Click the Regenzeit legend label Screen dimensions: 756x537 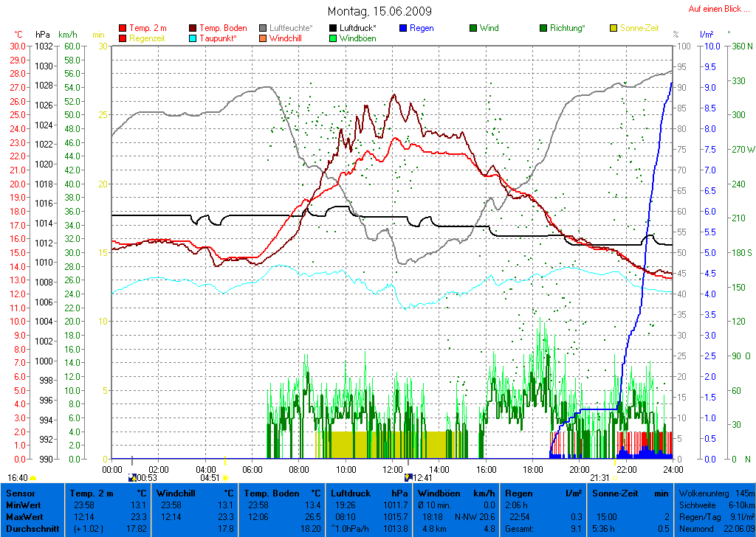[x=149, y=38]
